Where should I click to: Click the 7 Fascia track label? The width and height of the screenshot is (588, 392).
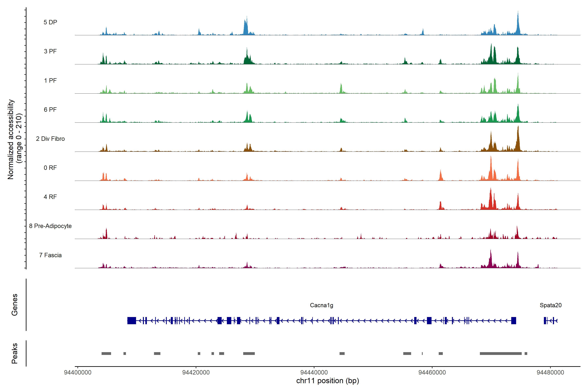[x=50, y=255]
